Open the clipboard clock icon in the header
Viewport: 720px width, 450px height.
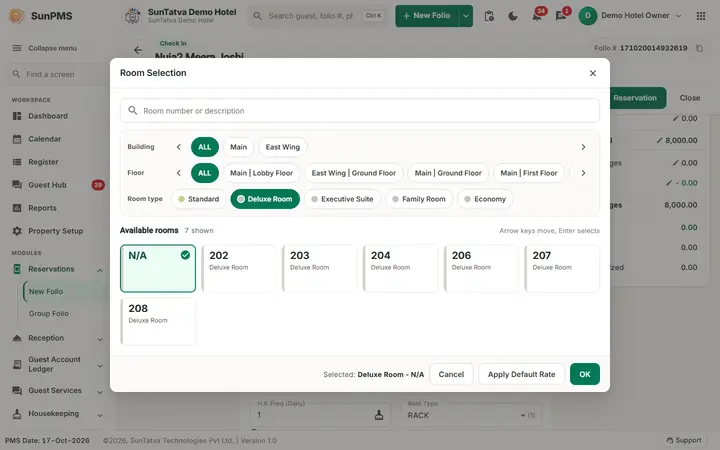(489, 16)
